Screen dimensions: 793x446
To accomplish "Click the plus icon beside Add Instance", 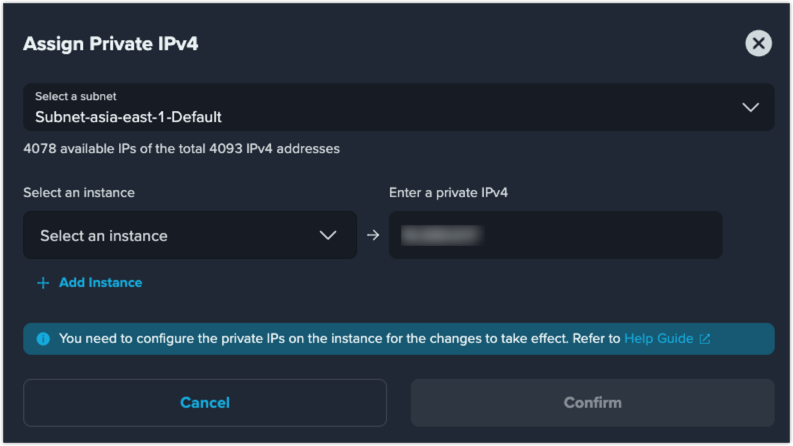I will 43,283.
